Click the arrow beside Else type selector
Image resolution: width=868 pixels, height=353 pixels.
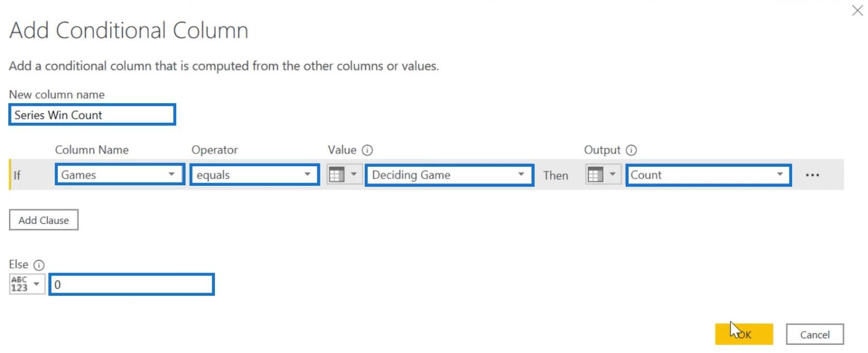[37, 284]
